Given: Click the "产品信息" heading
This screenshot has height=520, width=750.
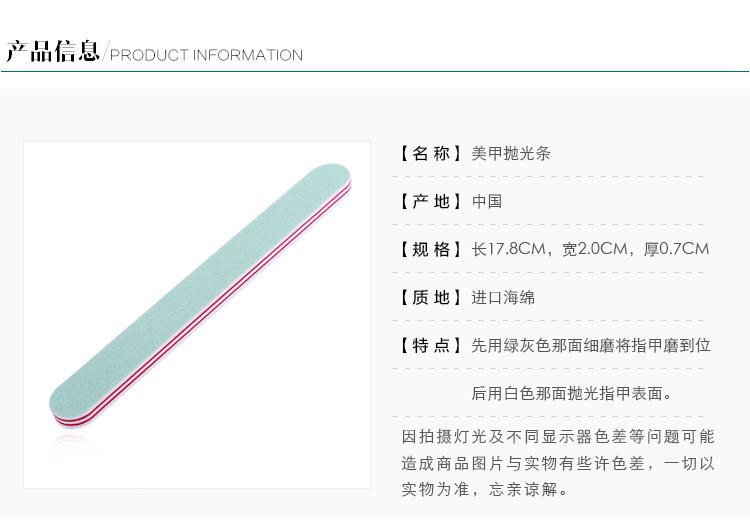Looking at the screenshot, I should click(x=52, y=51).
